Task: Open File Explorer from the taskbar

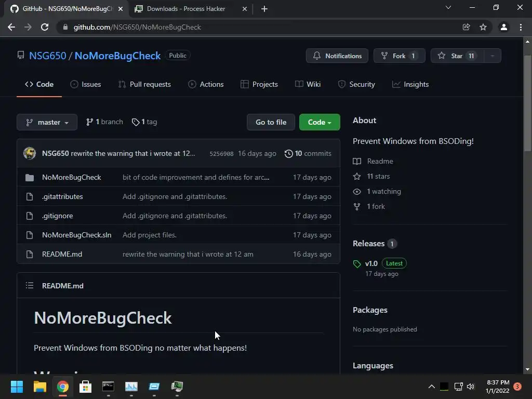Action: tap(39, 387)
